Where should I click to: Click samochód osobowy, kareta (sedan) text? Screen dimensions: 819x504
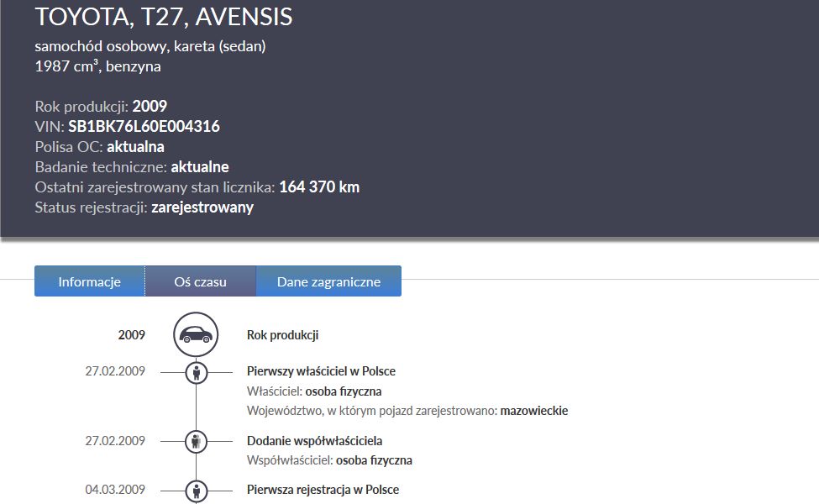pyautogui.click(x=150, y=46)
